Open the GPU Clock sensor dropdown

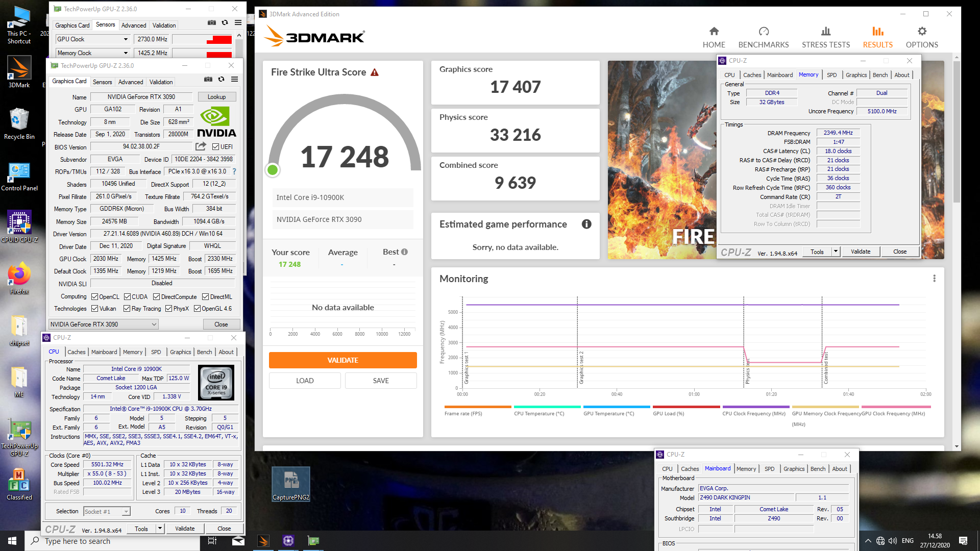[x=126, y=39]
